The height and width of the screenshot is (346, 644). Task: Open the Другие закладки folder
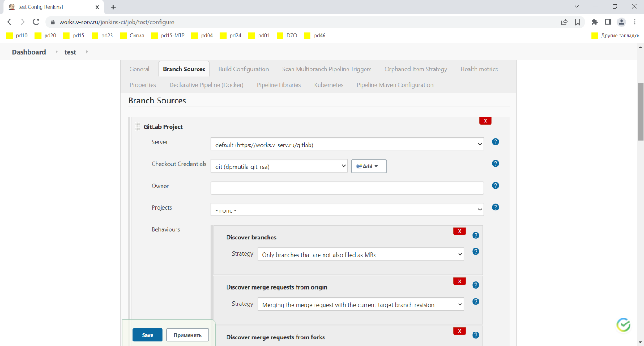pos(615,35)
